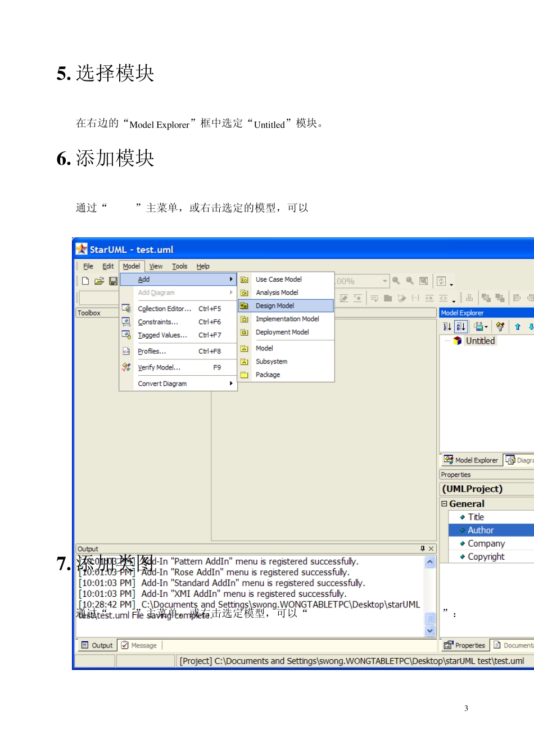
Task: Select the Title property row
Action: [x=491, y=517]
